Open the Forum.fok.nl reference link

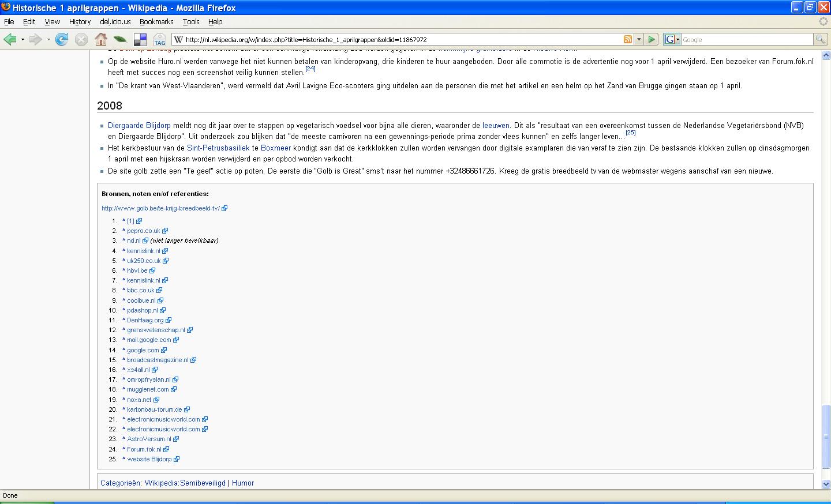[144, 449]
